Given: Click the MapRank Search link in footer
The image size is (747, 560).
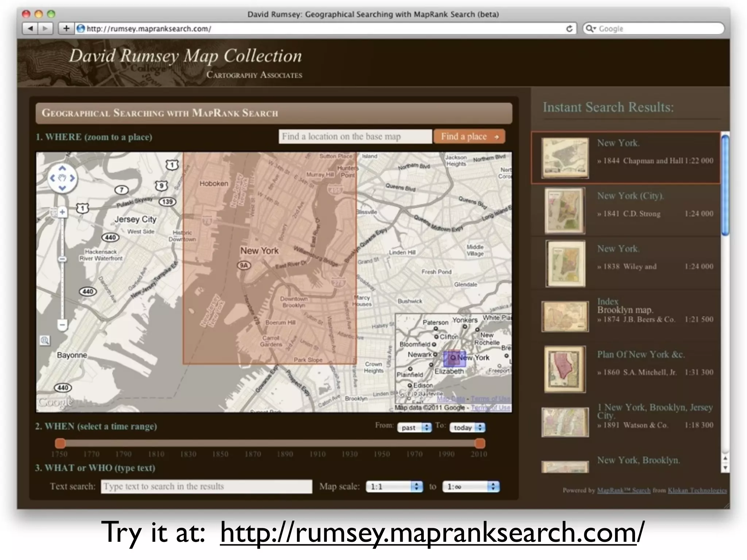Looking at the screenshot, I should coord(623,490).
